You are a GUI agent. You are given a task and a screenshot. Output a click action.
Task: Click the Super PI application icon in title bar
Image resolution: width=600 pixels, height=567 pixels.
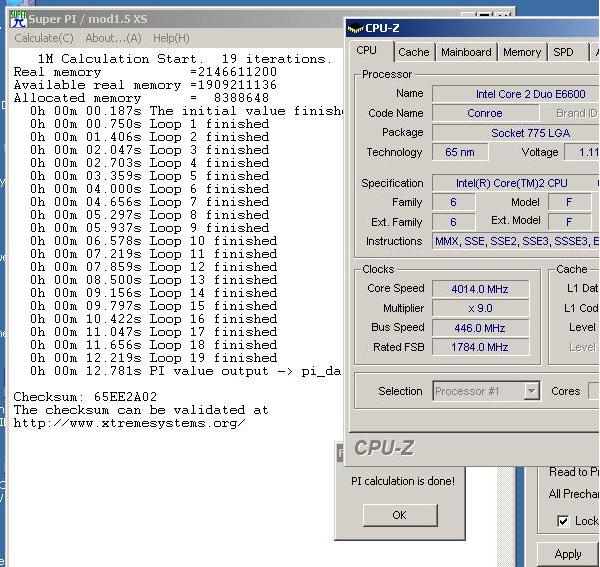tap(18, 19)
